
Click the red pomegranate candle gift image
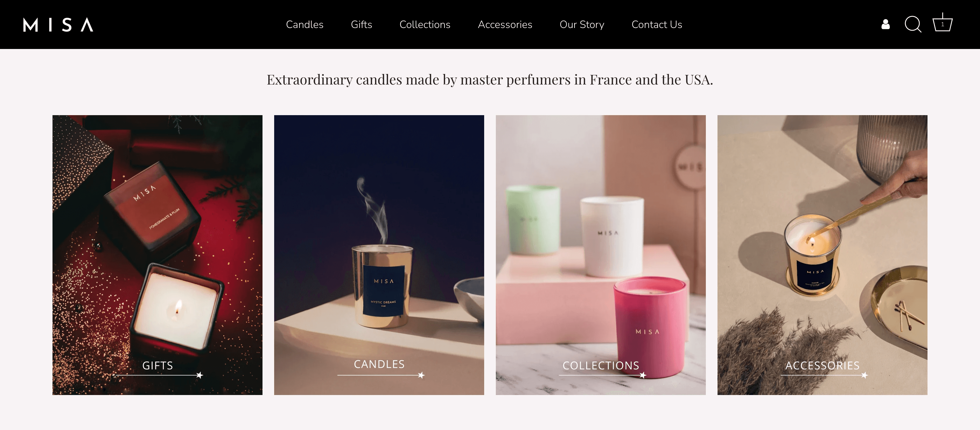(157, 255)
